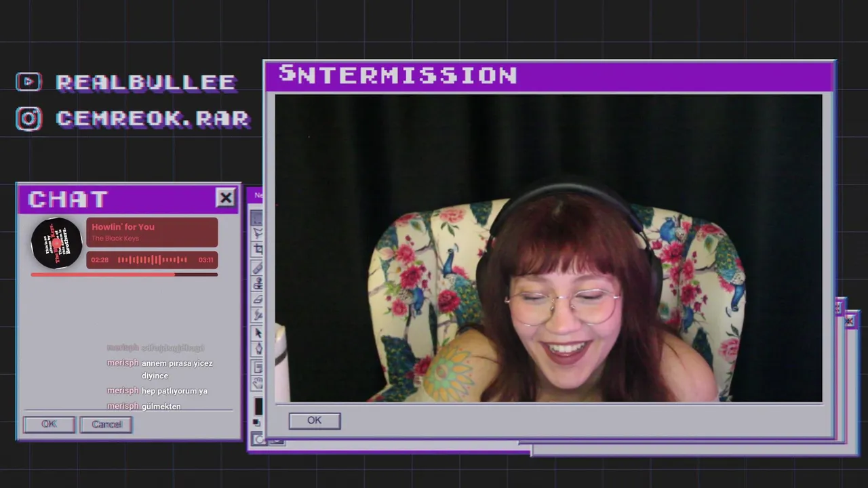This screenshot has width=868, height=488.
Task: Click the webcam video feed
Action: tap(549, 248)
